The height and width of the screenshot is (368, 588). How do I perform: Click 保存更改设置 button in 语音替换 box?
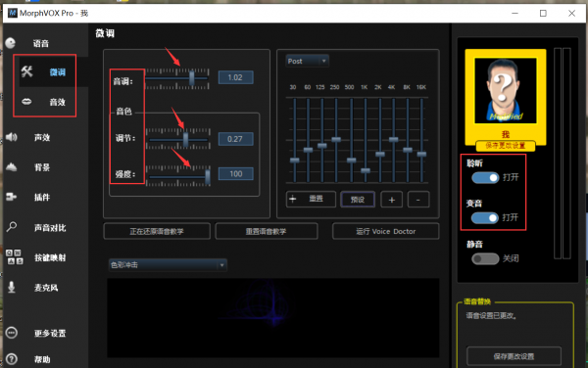click(x=514, y=356)
